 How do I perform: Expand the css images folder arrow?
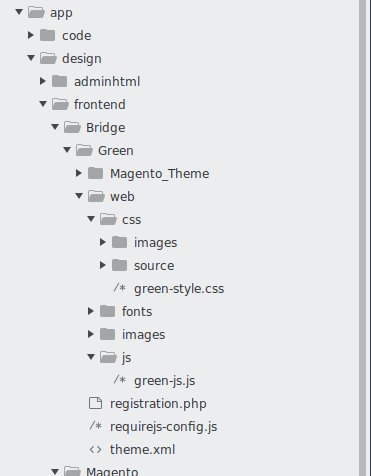(x=103, y=242)
